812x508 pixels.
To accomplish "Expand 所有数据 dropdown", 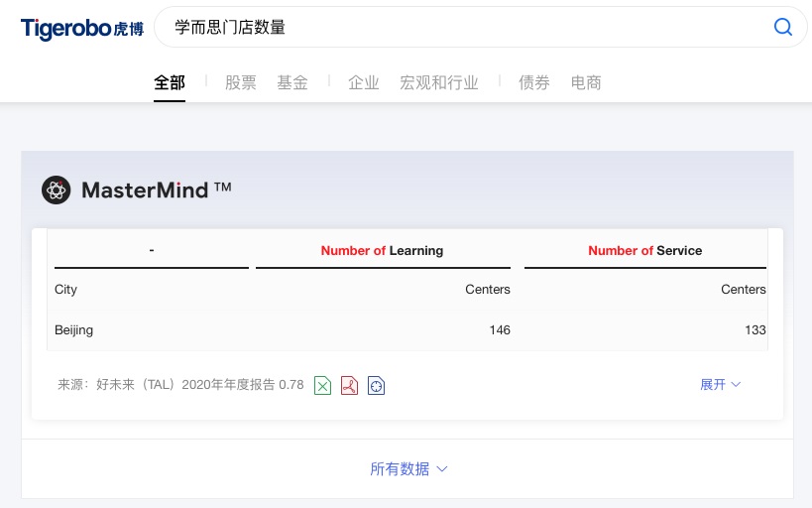I will [x=408, y=469].
